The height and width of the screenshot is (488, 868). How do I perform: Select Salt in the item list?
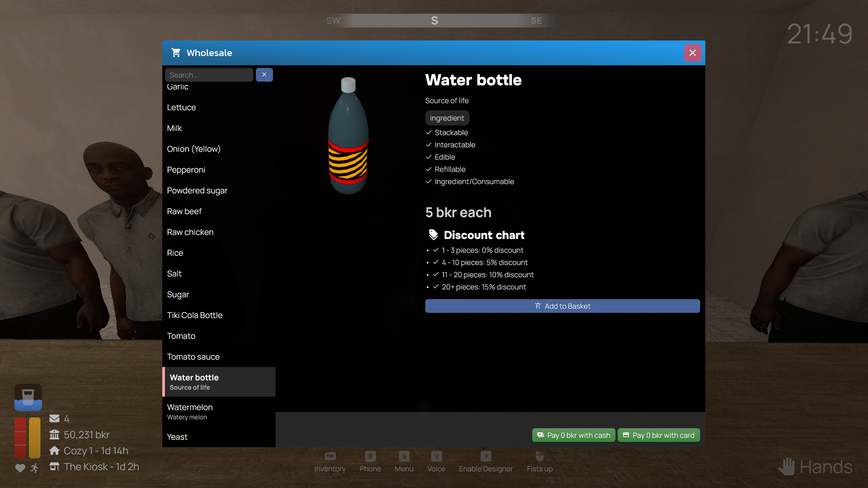coord(219,274)
